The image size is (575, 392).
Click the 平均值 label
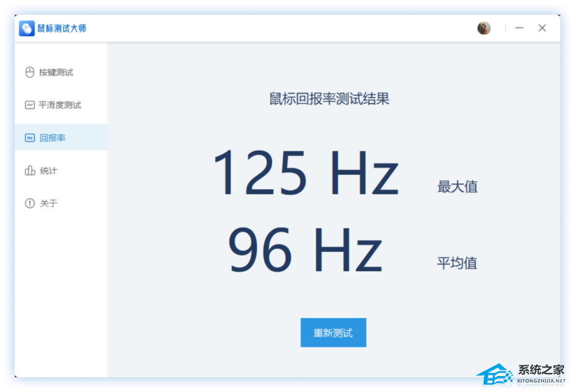click(457, 263)
